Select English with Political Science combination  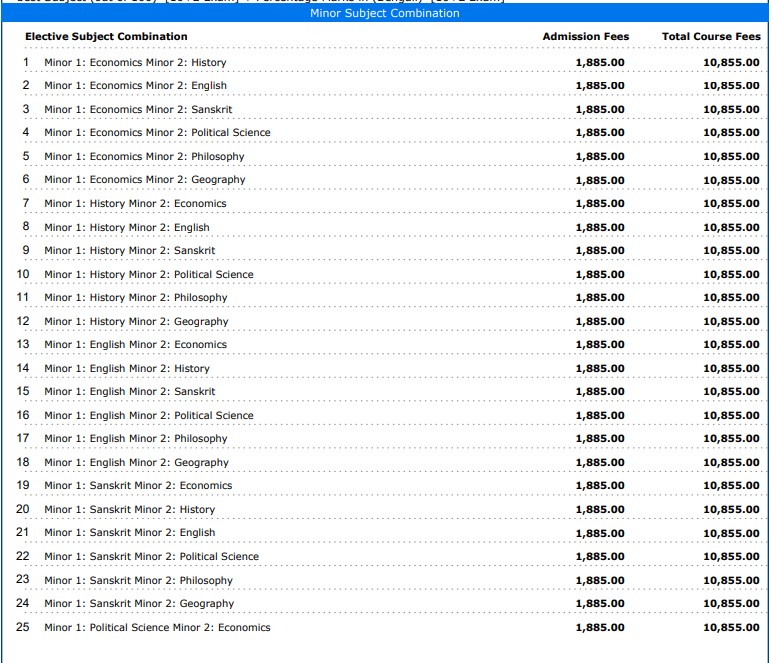pos(148,416)
